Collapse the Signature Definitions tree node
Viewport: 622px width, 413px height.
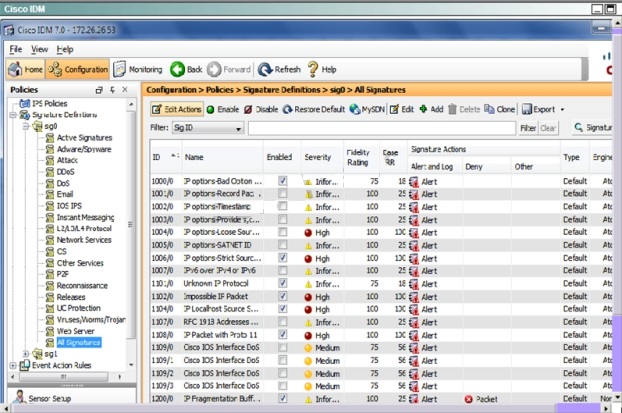coord(13,115)
